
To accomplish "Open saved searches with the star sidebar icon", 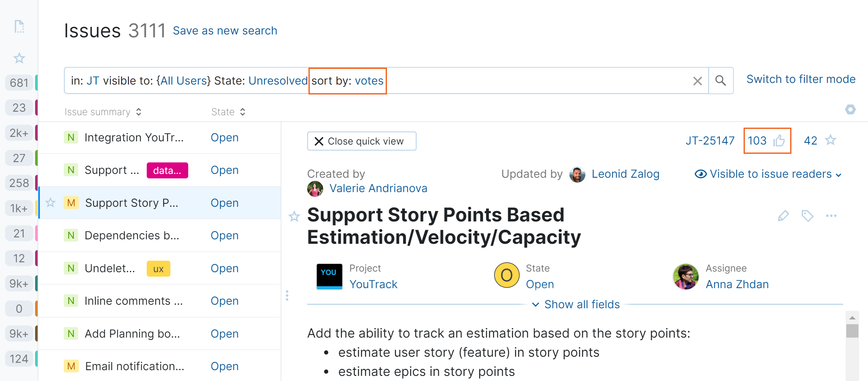I will click(x=19, y=58).
